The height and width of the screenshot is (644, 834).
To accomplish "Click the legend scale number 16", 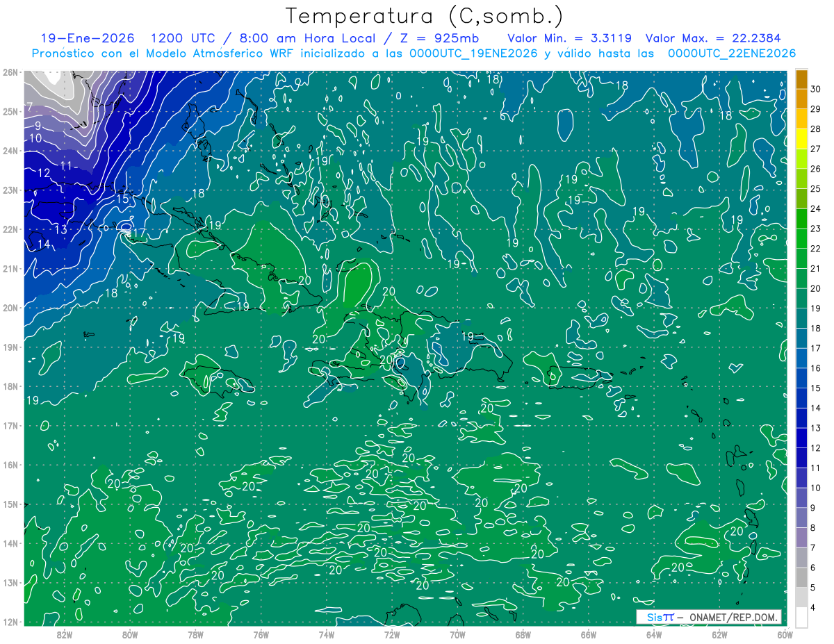I will 816,368.
